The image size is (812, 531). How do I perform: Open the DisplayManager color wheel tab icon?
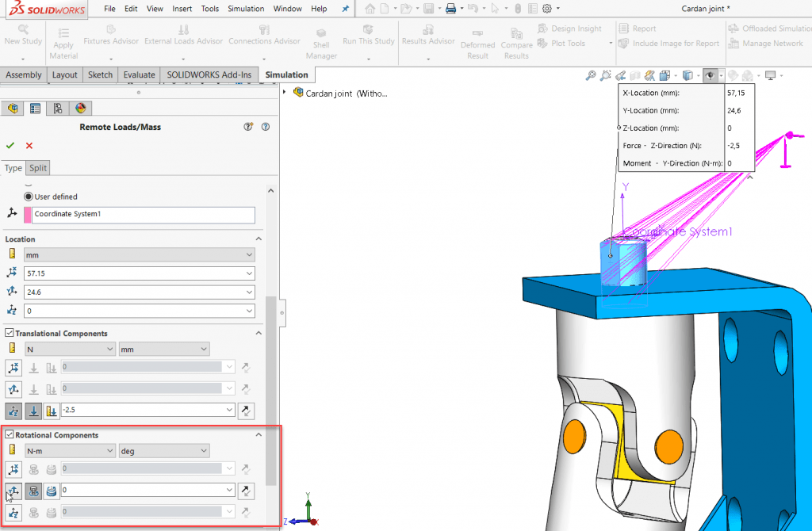pyautogui.click(x=80, y=108)
